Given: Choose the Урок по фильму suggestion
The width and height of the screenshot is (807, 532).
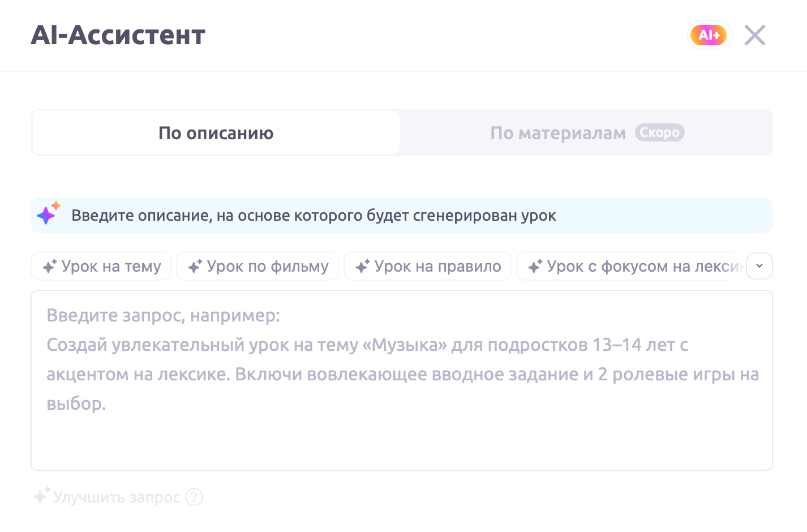Looking at the screenshot, I should 257,266.
